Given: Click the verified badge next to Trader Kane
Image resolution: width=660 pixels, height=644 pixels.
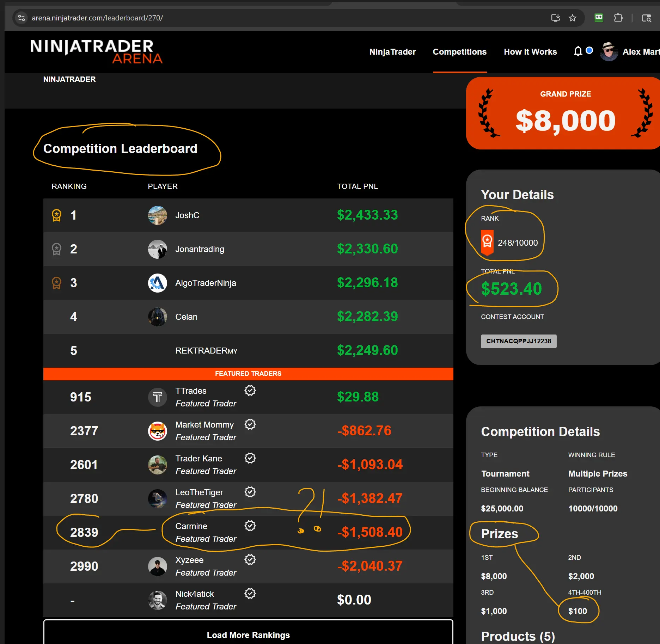Looking at the screenshot, I should point(250,458).
